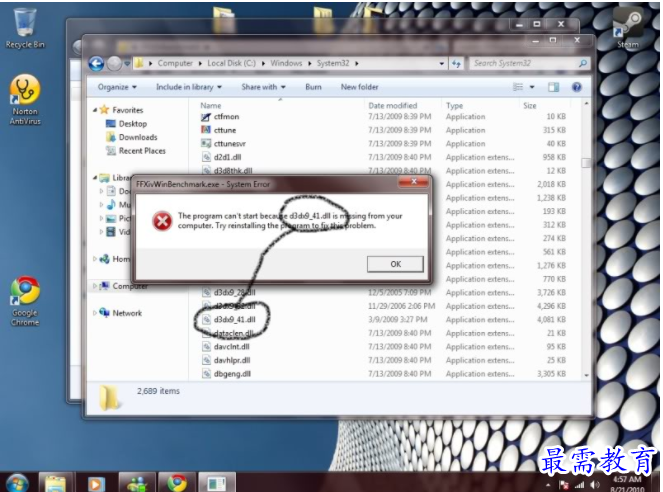Click Windows in address breadcrumb
Screen dimensions: 663x492
click(x=286, y=63)
